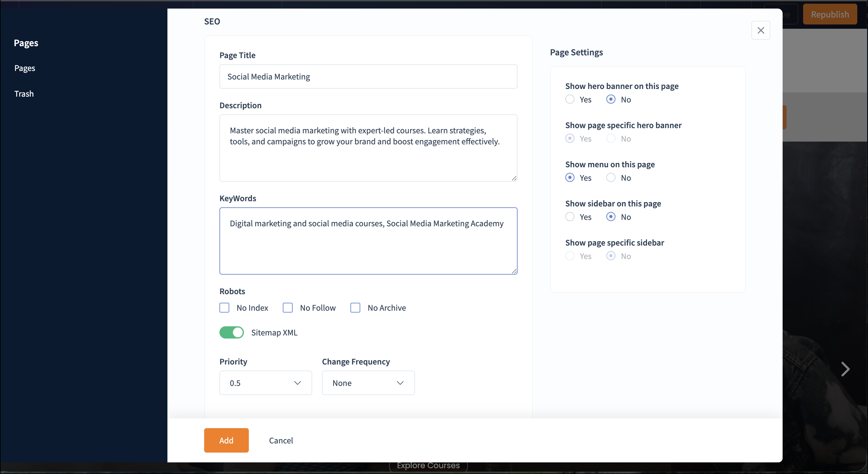This screenshot has width=868, height=474.
Task: Choose Yes for show sidebar on page
Action: [570, 217]
